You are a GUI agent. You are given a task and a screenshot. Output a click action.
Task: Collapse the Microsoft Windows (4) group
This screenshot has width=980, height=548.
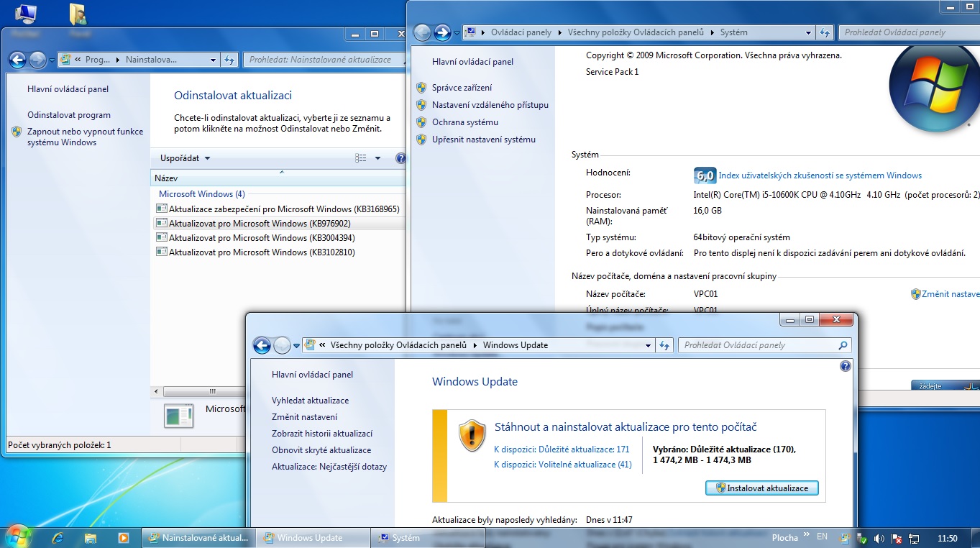202,193
